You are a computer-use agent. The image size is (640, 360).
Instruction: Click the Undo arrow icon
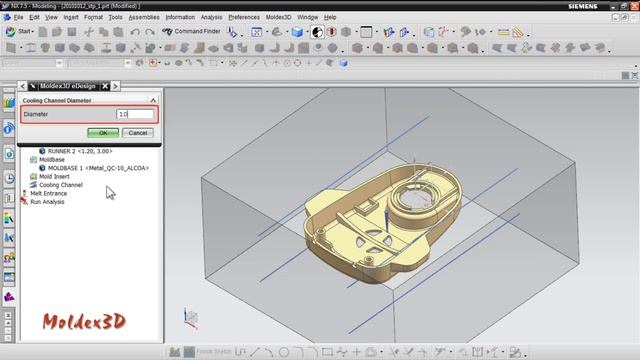(x=135, y=32)
